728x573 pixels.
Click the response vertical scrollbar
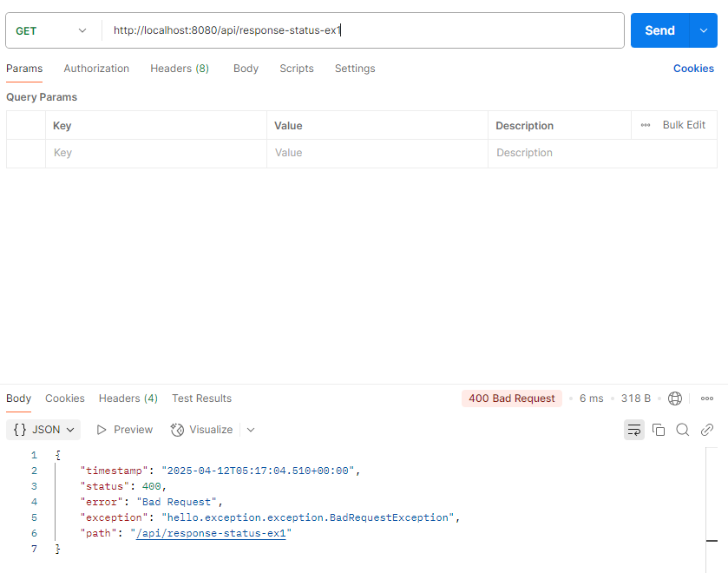(712, 510)
